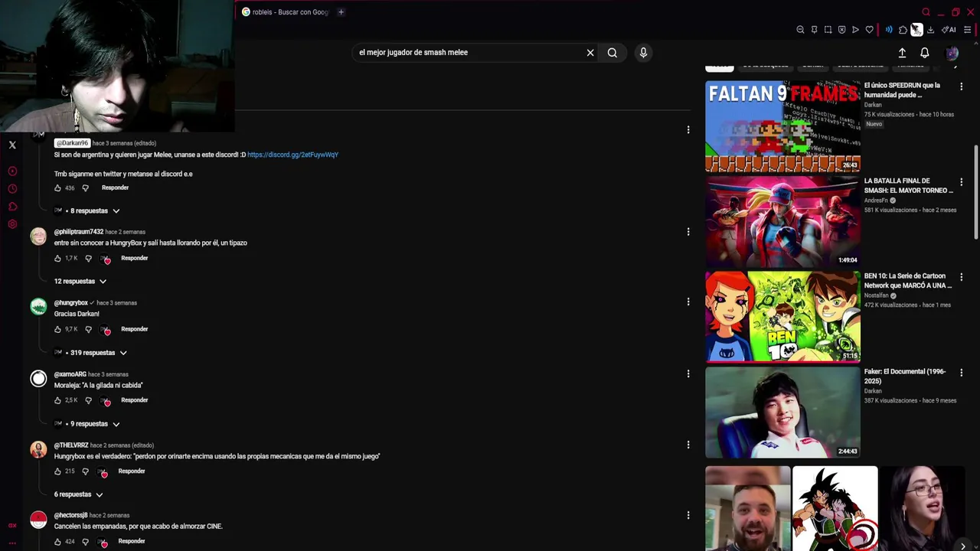The image size is (980, 551).
Task: Open X (Twitter) in the sidebar
Action: click(12, 145)
